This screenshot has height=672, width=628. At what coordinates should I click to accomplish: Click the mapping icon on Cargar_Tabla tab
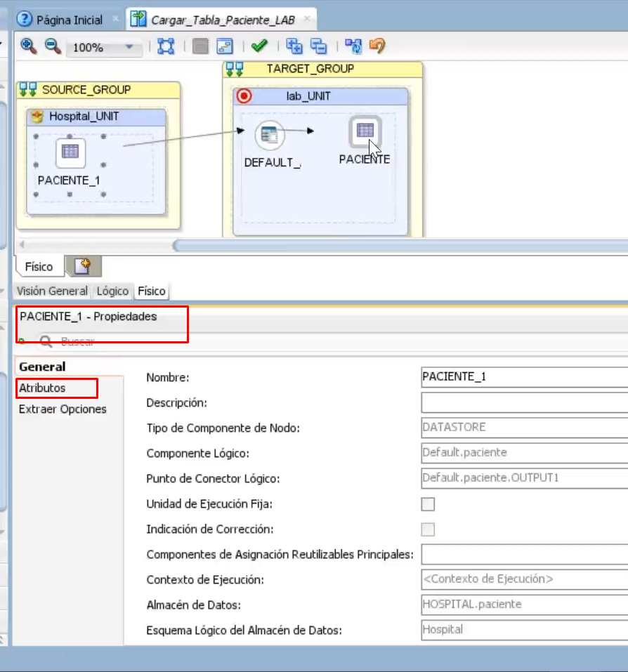138,19
